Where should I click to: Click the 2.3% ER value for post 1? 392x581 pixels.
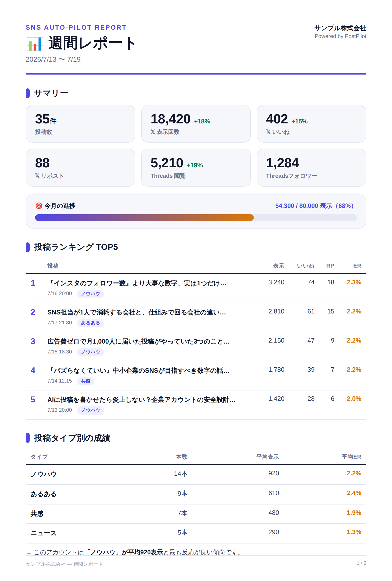[x=354, y=282]
